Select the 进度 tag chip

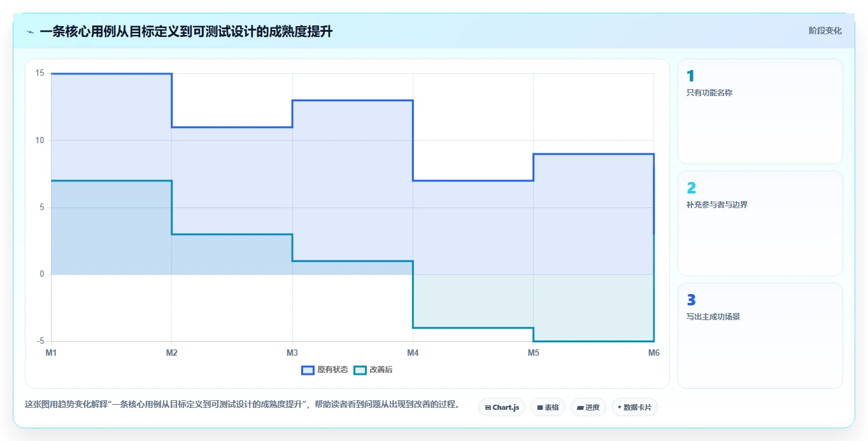click(x=588, y=407)
